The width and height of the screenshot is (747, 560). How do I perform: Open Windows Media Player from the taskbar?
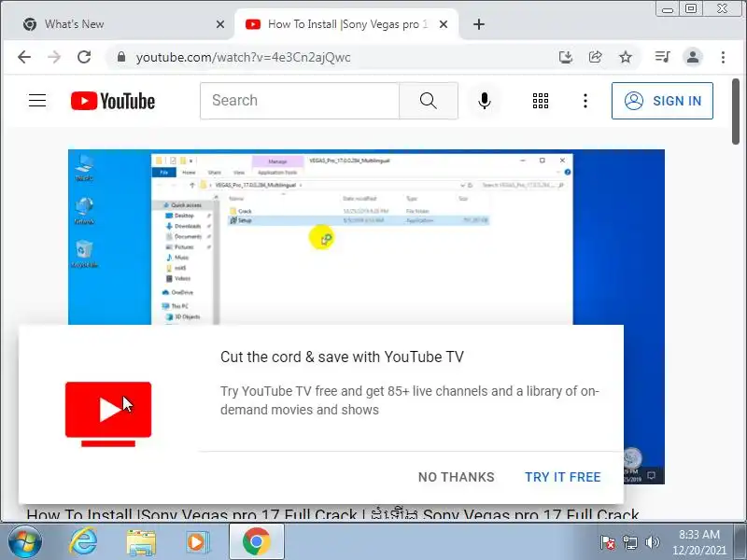point(197,542)
